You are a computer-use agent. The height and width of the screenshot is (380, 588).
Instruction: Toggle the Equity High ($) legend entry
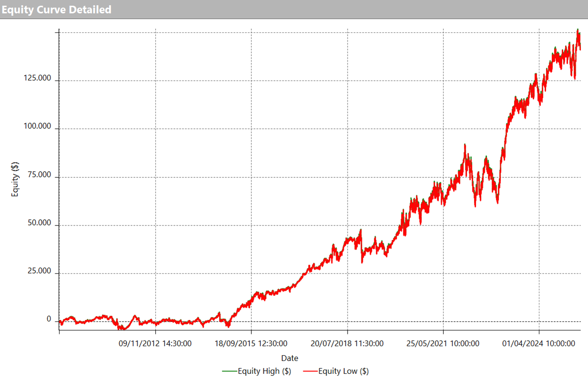(264, 371)
